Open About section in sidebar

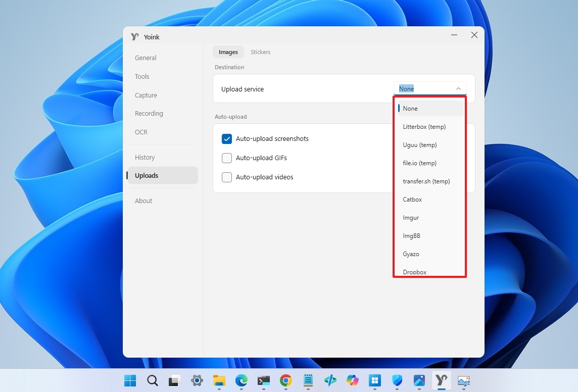[163, 201]
